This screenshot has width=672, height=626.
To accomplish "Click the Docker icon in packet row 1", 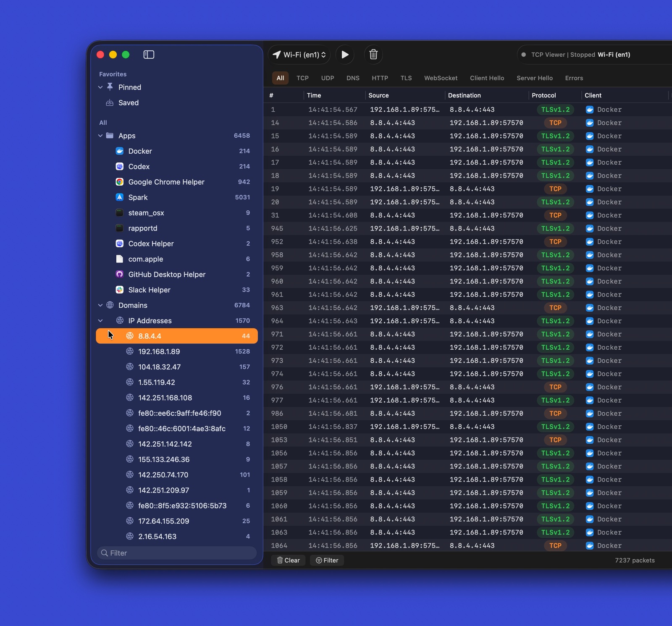I will click(590, 110).
